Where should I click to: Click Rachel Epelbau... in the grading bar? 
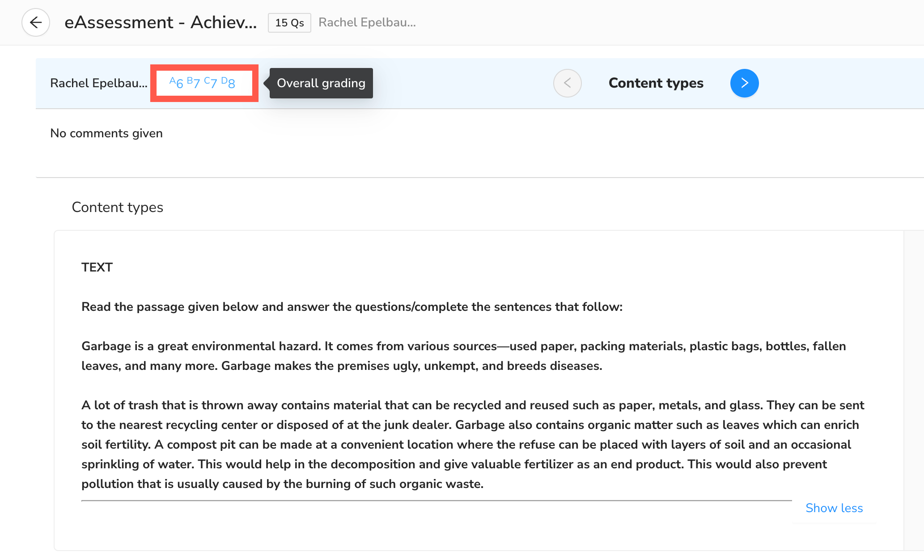coord(99,83)
